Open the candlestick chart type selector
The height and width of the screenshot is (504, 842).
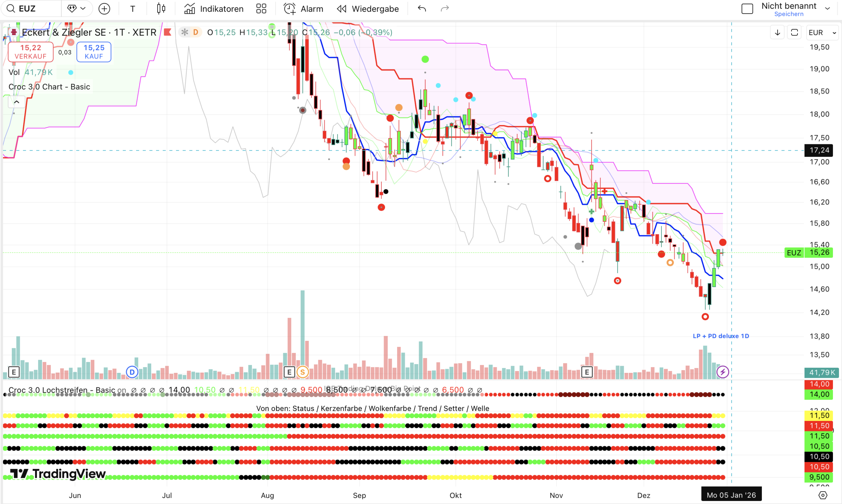point(161,8)
